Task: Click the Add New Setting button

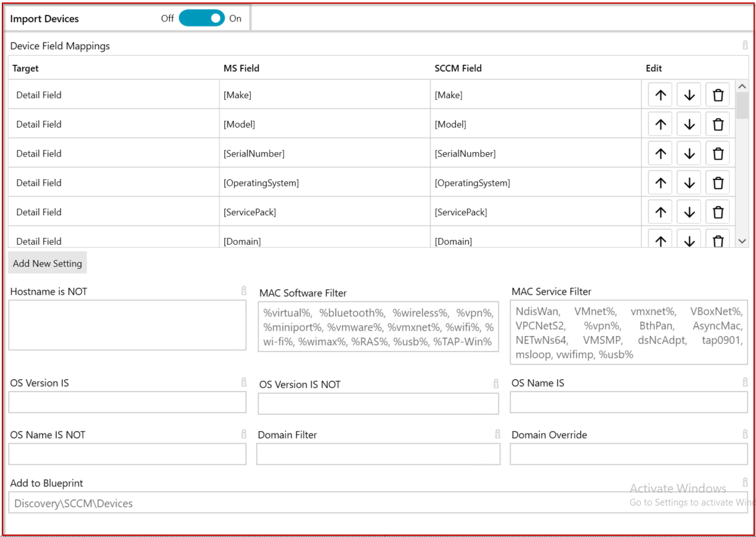Action: (47, 263)
